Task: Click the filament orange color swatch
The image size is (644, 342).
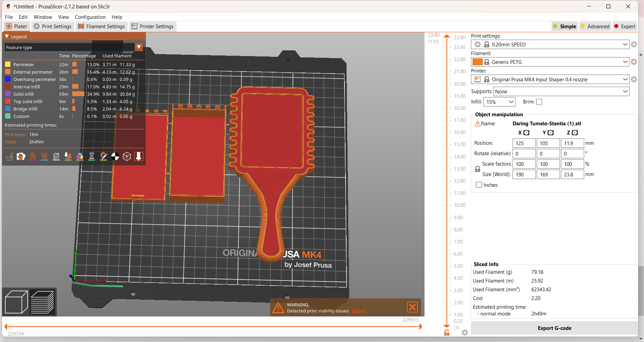Action: pos(477,62)
